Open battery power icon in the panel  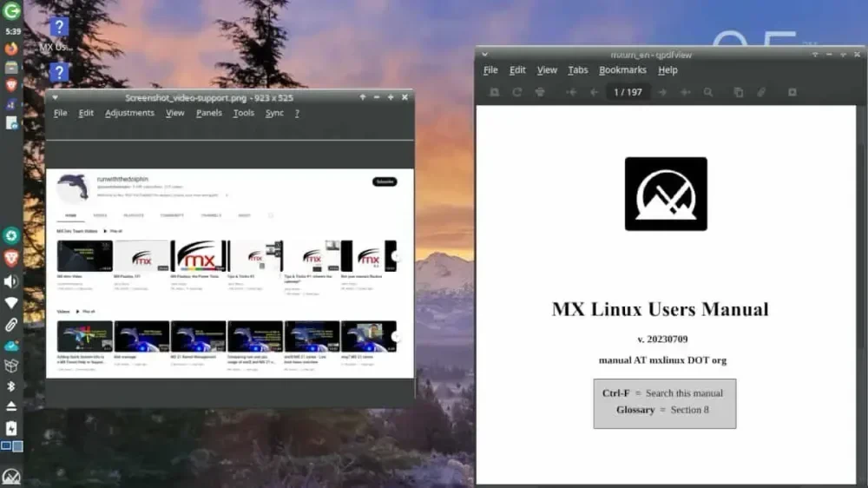11,428
